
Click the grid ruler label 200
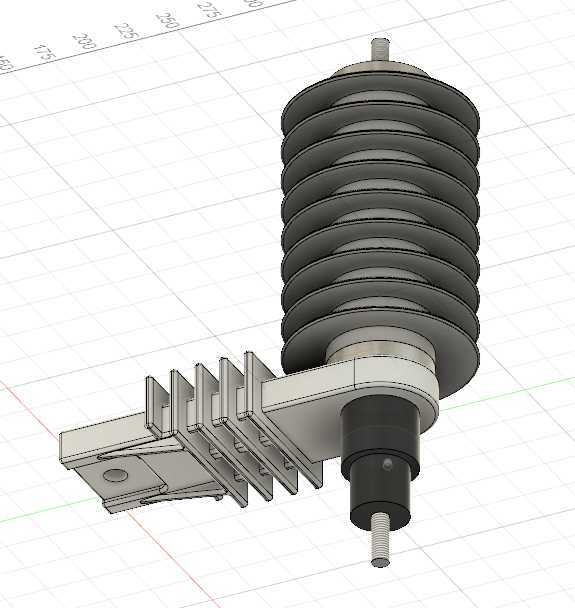tap(84, 41)
